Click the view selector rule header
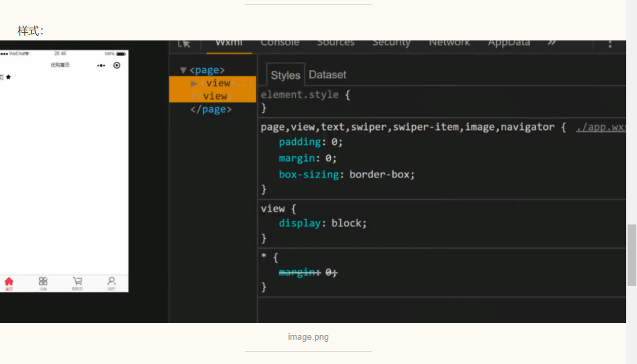The width and height of the screenshot is (637, 364). (278, 209)
